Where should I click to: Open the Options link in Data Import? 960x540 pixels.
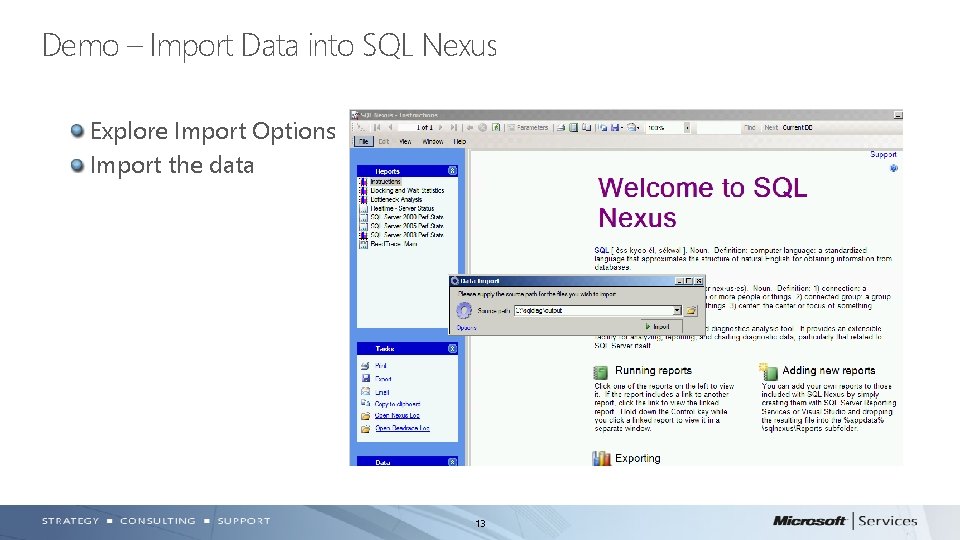pyautogui.click(x=467, y=328)
